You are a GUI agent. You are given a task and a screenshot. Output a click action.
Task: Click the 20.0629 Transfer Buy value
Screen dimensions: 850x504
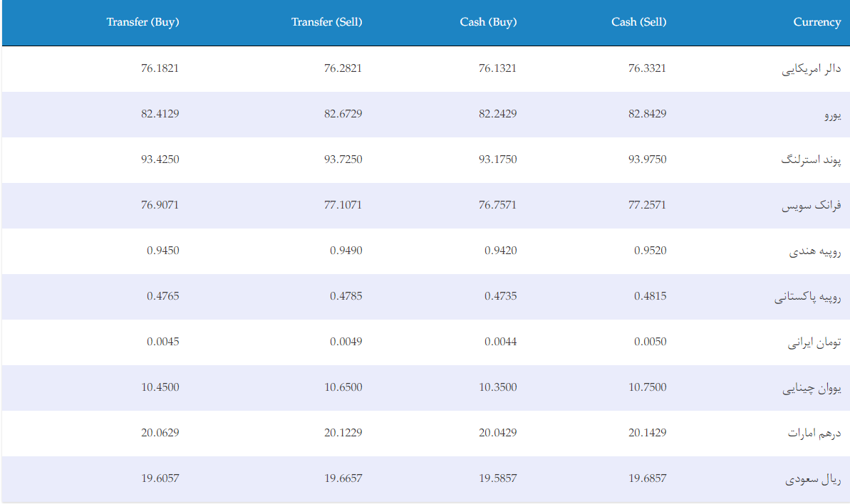[x=160, y=433]
